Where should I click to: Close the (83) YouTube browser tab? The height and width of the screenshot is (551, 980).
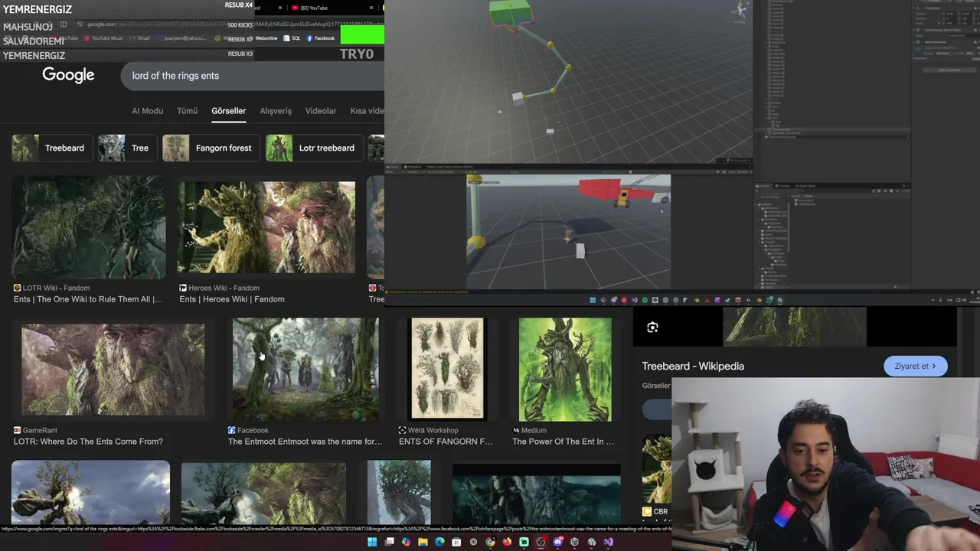[371, 8]
